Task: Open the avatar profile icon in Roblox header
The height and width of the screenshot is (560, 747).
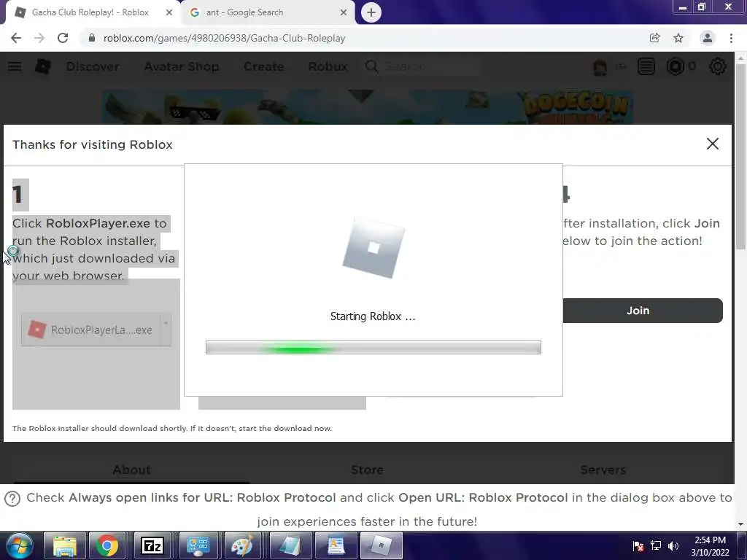Action: point(600,66)
